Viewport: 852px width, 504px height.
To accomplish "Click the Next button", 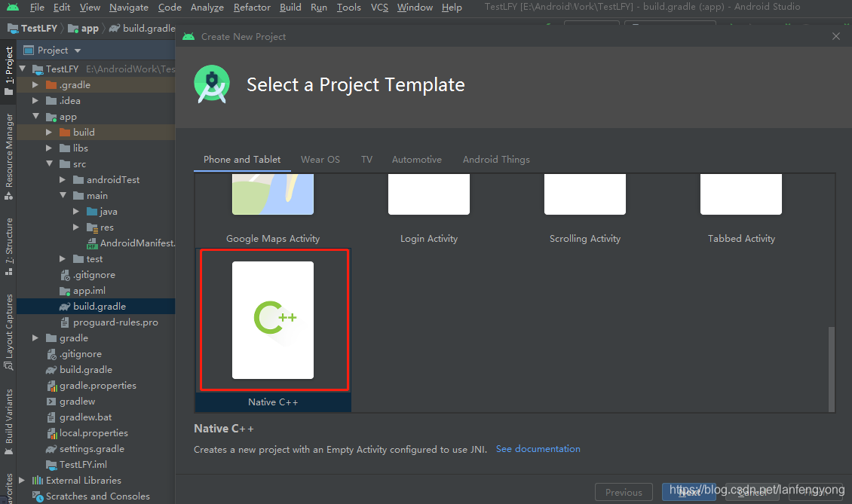I will tap(688, 491).
